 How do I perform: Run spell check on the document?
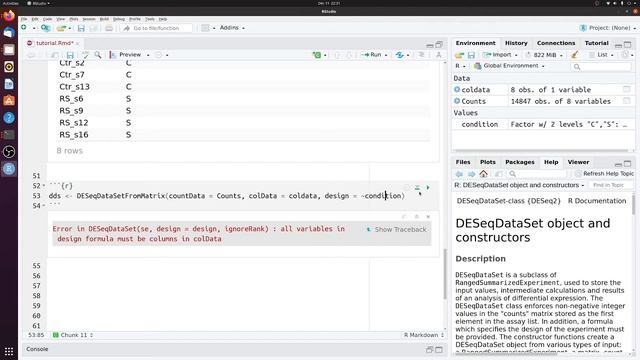[x=85, y=55]
